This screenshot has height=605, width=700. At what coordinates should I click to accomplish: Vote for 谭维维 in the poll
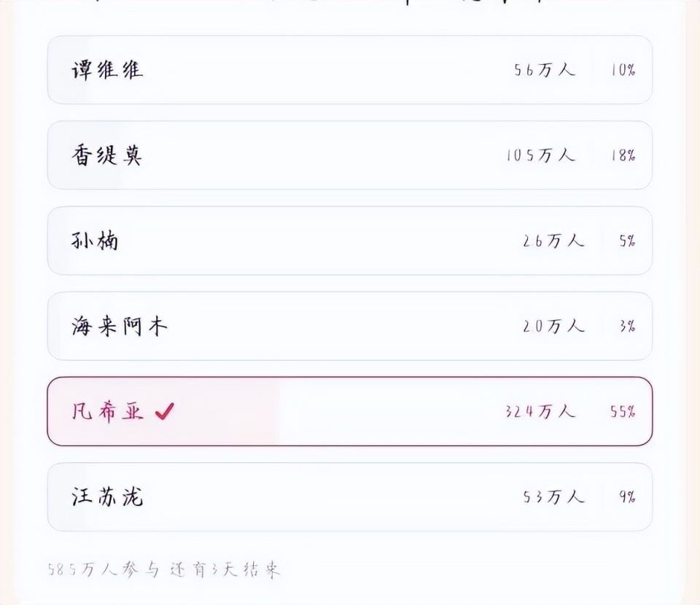[x=107, y=70]
